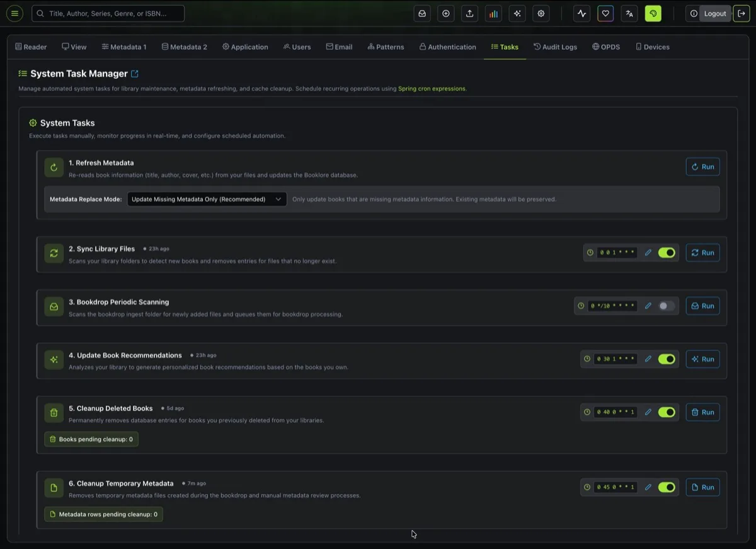
Task: Open the Authentication tab
Action: [447, 47]
